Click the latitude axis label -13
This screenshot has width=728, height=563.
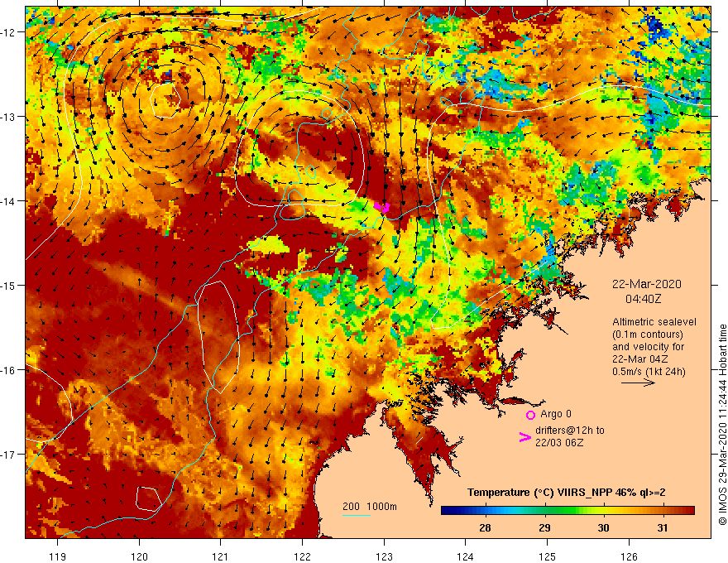tap(8, 117)
